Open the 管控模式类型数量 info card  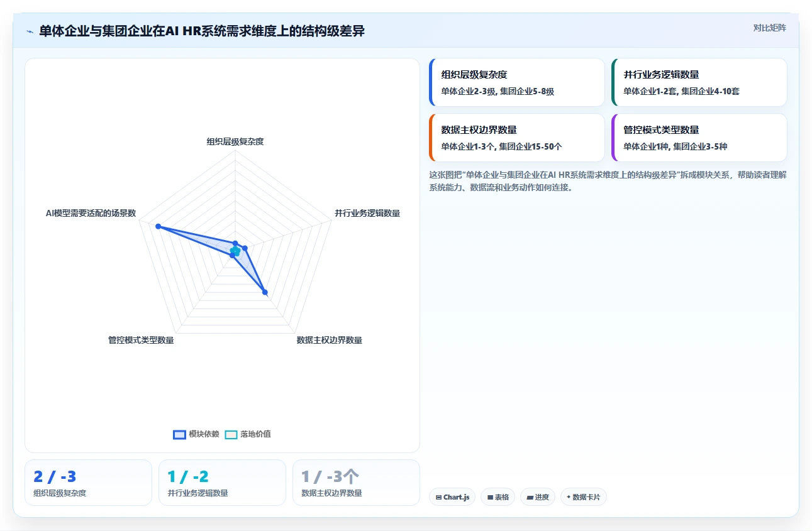pyautogui.click(x=699, y=138)
